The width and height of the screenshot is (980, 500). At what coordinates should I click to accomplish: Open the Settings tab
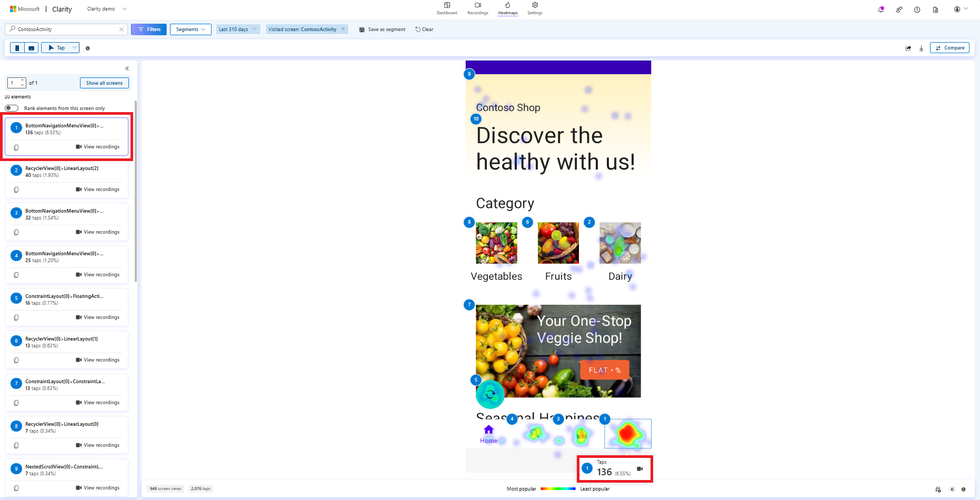[x=535, y=8]
